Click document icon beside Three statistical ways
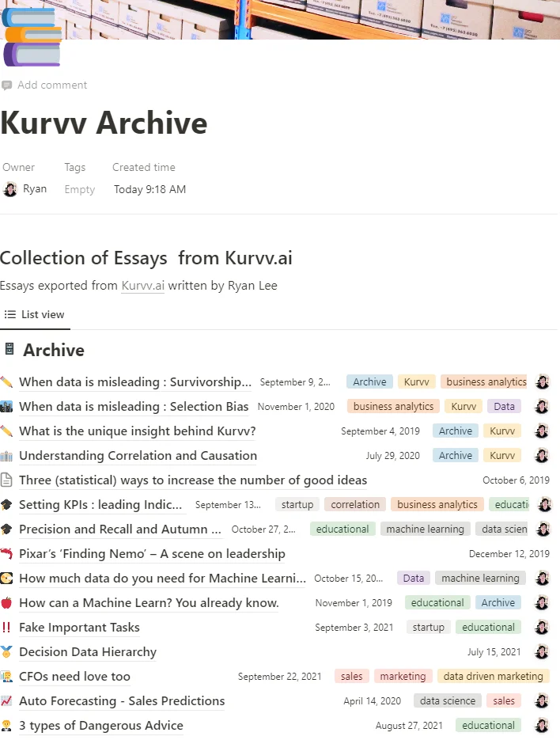Screen dimensions: 560x740 [x=6, y=480]
